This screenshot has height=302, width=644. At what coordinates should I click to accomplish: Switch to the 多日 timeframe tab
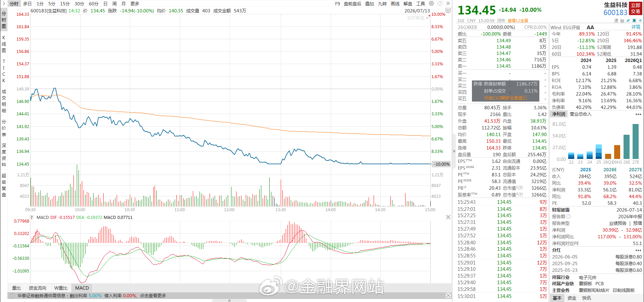[x=27, y=4]
